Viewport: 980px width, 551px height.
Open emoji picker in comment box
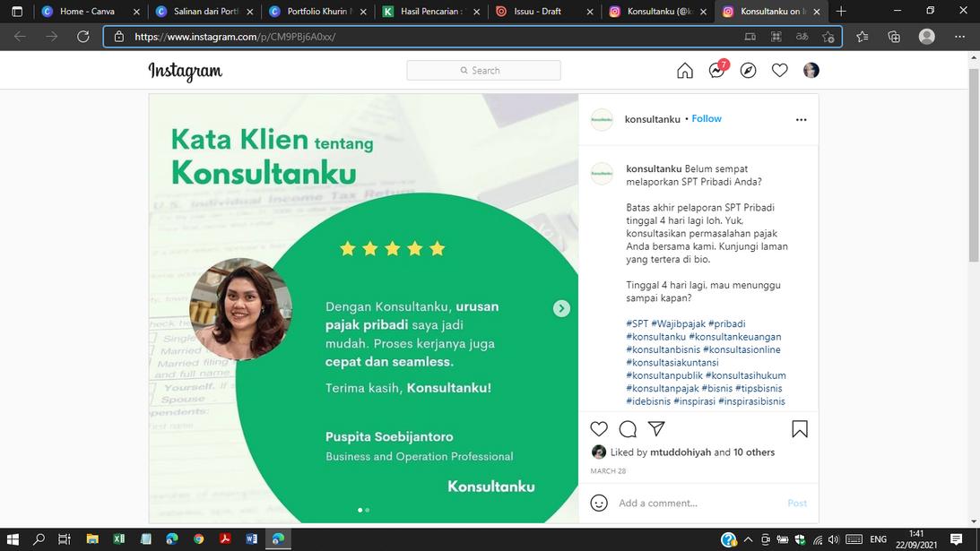pyautogui.click(x=599, y=503)
